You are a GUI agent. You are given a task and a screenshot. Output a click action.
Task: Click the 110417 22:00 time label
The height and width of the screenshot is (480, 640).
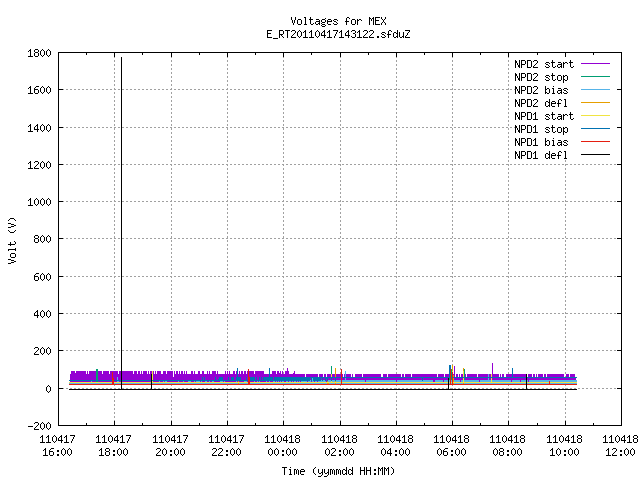[x=227, y=446]
